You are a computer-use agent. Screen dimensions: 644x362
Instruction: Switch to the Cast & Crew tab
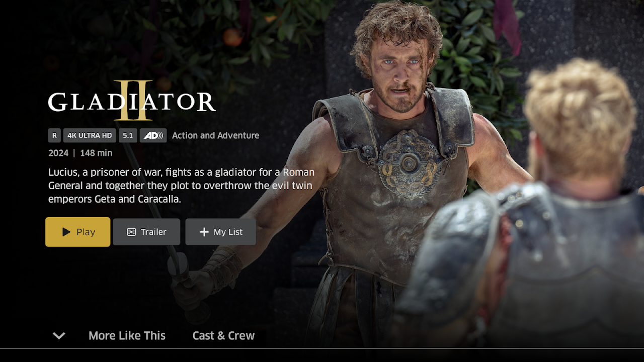point(223,335)
